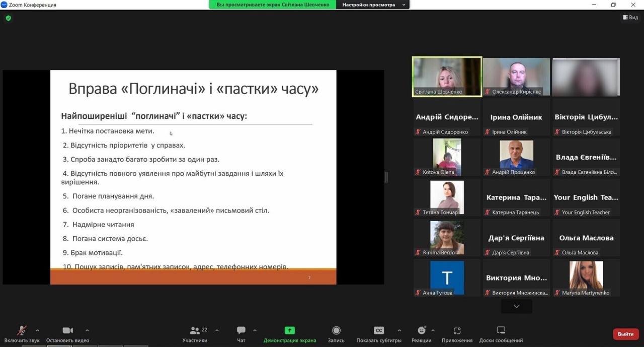Open audio options arrow beside Включить звук
Viewport: 644px width, 347px height.
tap(37, 330)
